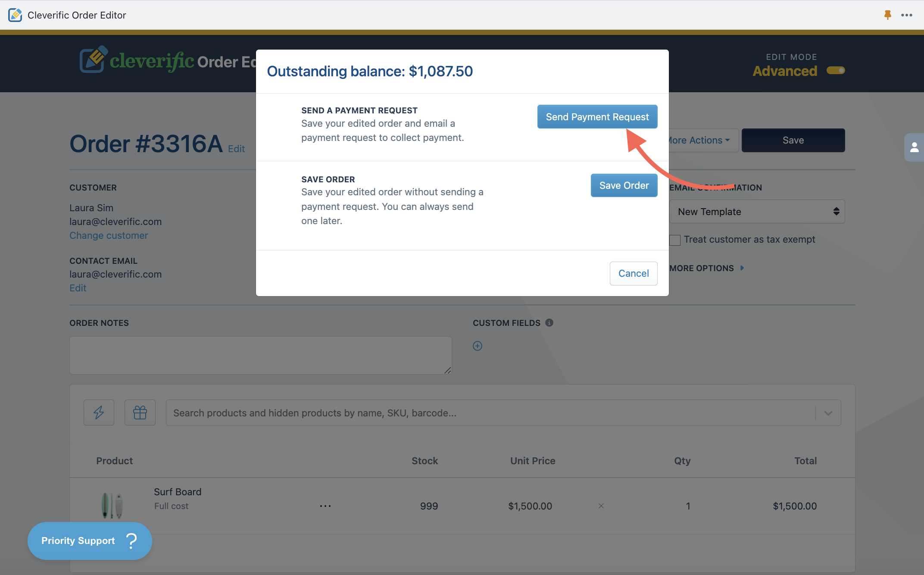Cancel the outstanding balance dialog
This screenshot has height=575, width=924.
point(633,273)
